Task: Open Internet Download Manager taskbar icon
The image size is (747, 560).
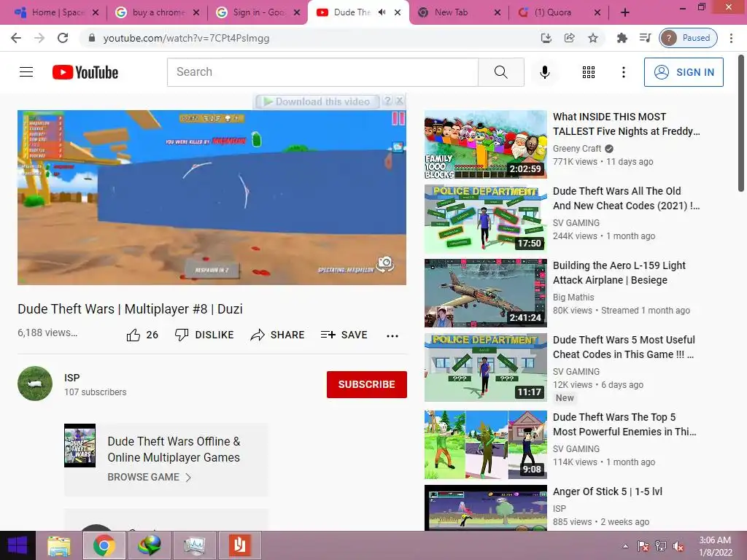Action: pyautogui.click(x=149, y=545)
